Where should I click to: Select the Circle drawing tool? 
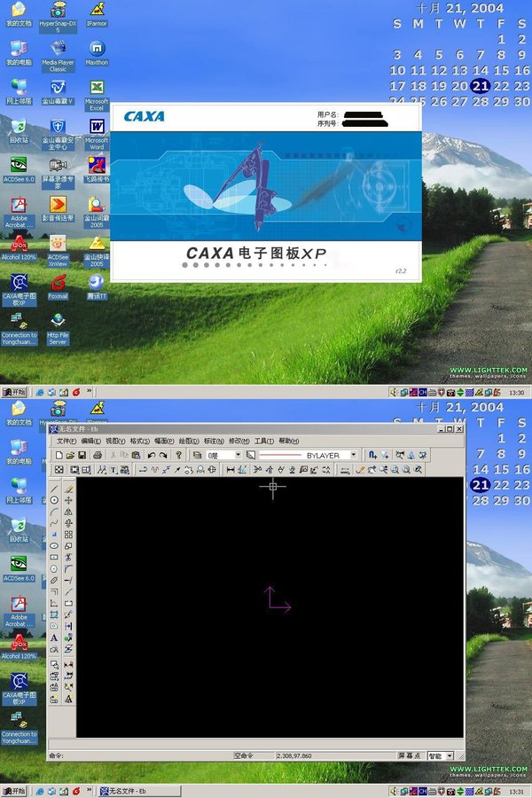click(x=54, y=500)
